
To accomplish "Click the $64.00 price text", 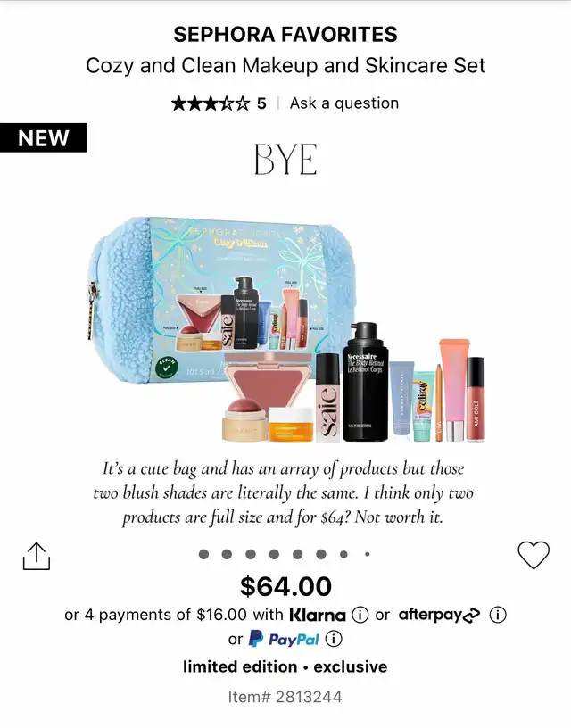I will [285, 585].
